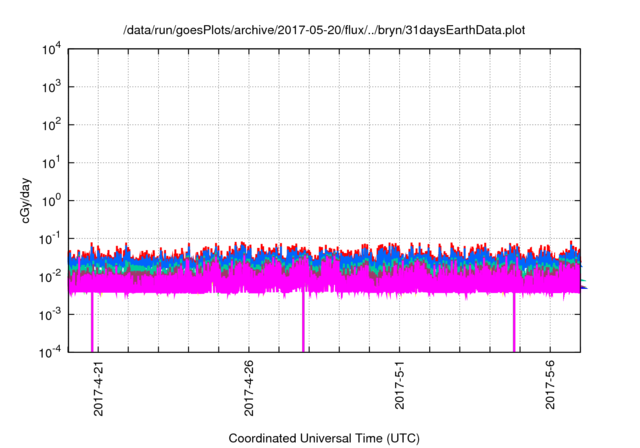
Task: Click the 10^-1 y-axis tick label
Action: pos(50,239)
